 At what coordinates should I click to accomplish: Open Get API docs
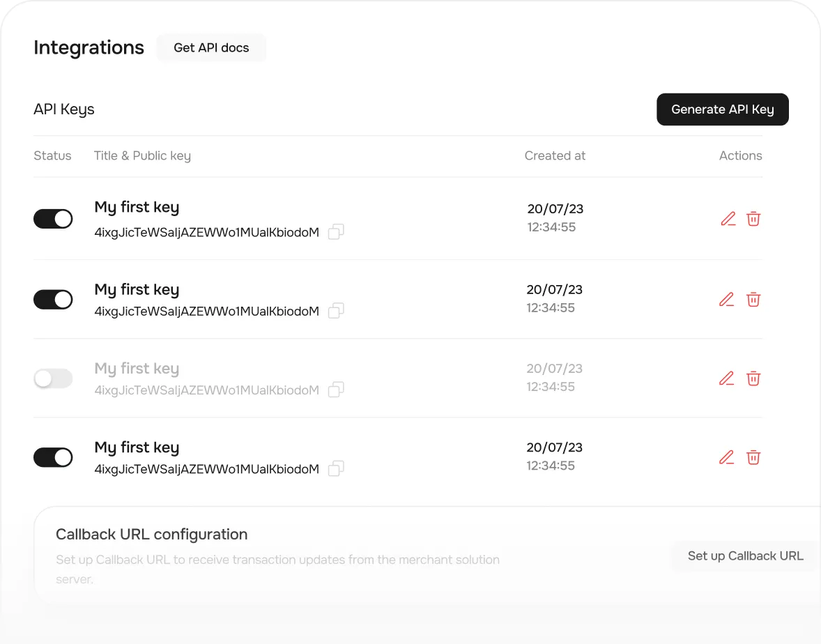[x=212, y=47]
